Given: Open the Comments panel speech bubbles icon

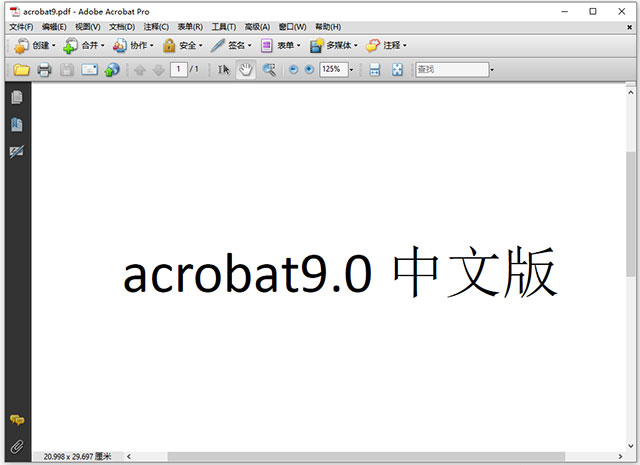Looking at the screenshot, I should (x=17, y=420).
